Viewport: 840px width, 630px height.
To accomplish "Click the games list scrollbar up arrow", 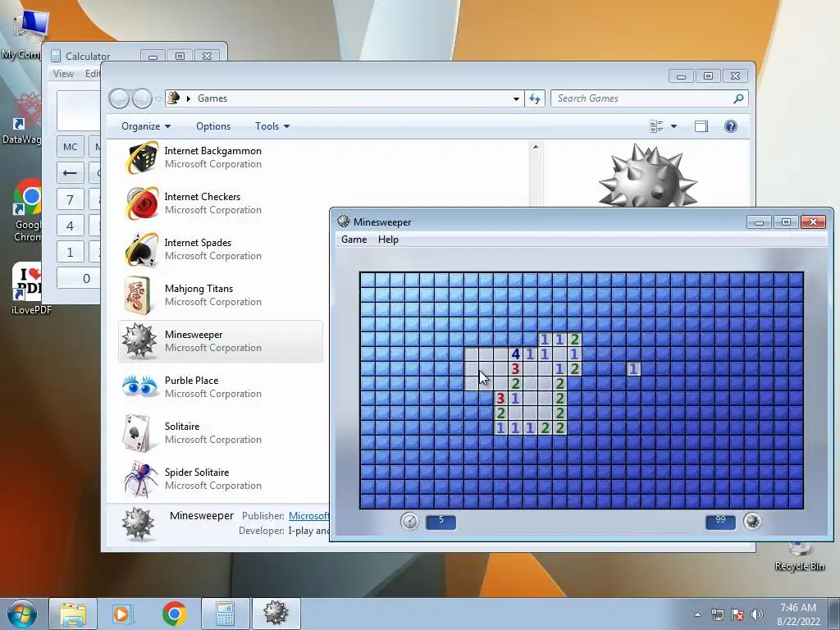I will tap(536, 147).
